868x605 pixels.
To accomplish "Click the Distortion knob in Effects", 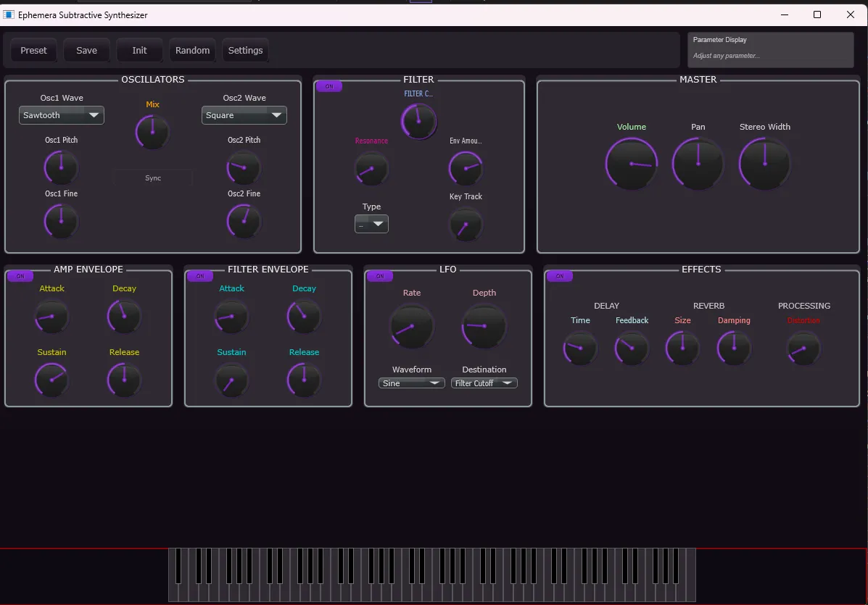I will (x=803, y=349).
